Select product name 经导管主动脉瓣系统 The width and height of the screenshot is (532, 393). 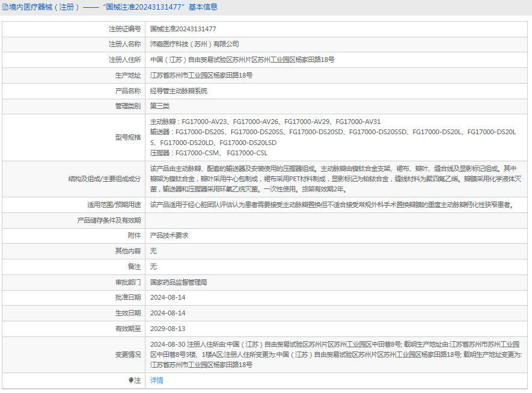(x=179, y=91)
